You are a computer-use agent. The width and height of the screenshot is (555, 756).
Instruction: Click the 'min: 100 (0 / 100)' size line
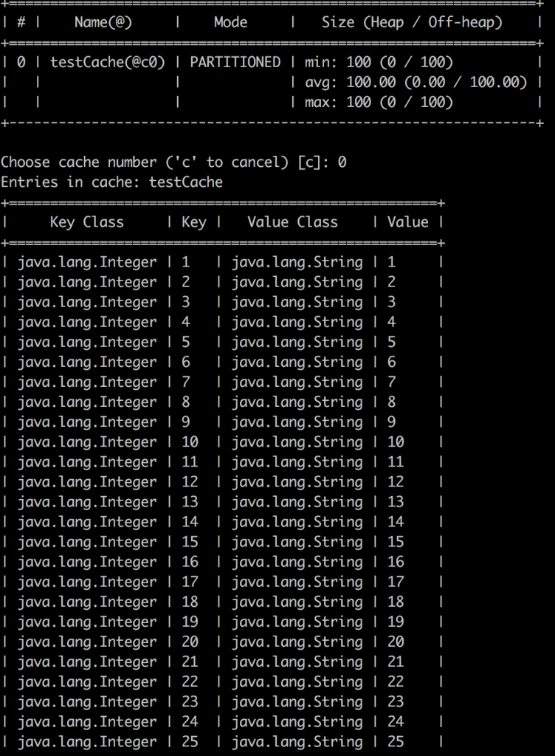pyautogui.click(x=379, y=62)
